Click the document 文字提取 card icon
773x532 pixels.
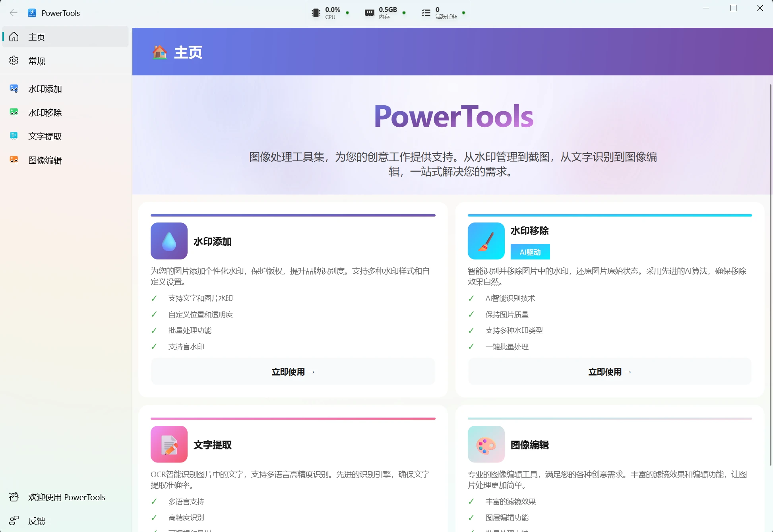pyautogui.click(x=169, y=444)
